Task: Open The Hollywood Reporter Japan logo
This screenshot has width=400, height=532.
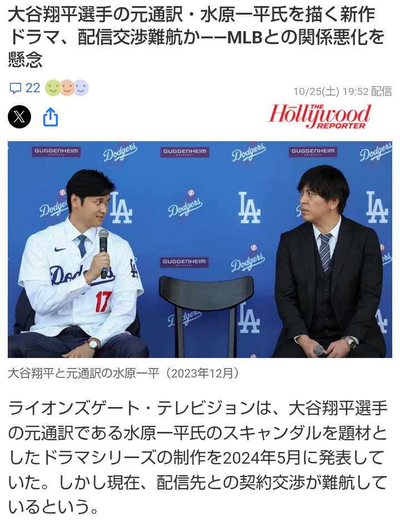Action: [x=319, y=116]
